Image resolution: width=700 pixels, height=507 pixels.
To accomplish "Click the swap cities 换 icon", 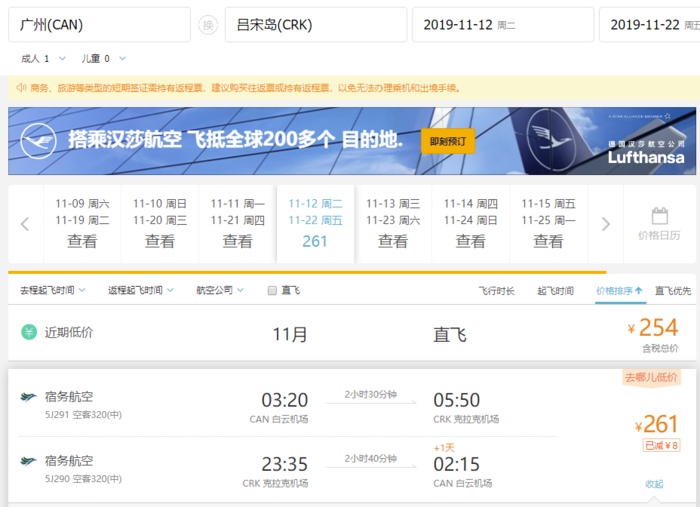I will [x=208, y=25].
